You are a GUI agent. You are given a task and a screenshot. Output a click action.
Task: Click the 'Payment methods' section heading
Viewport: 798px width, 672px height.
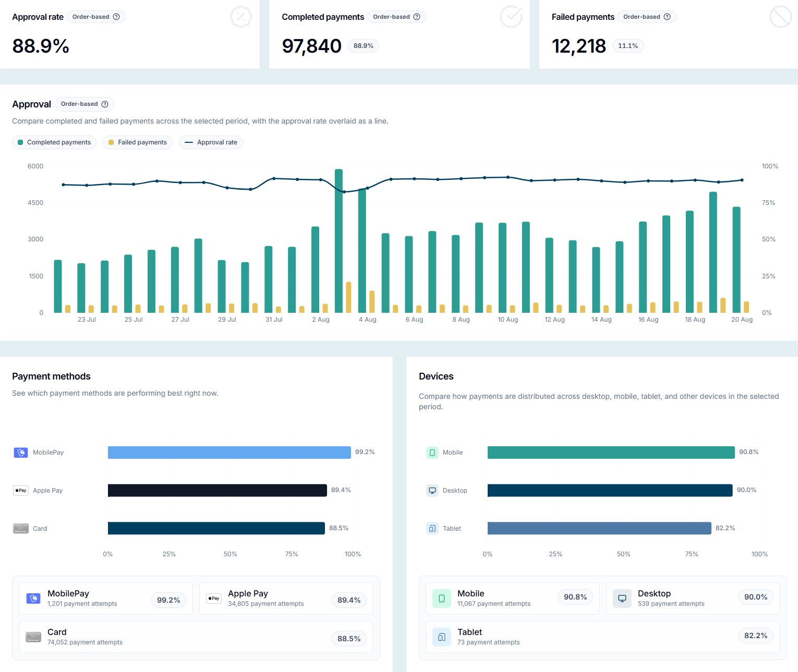(51, 376)
